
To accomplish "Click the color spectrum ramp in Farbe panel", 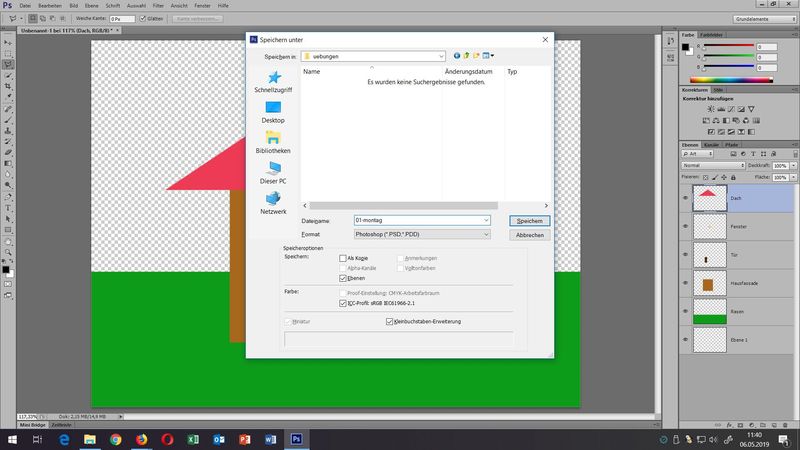I will coord(731,80).
